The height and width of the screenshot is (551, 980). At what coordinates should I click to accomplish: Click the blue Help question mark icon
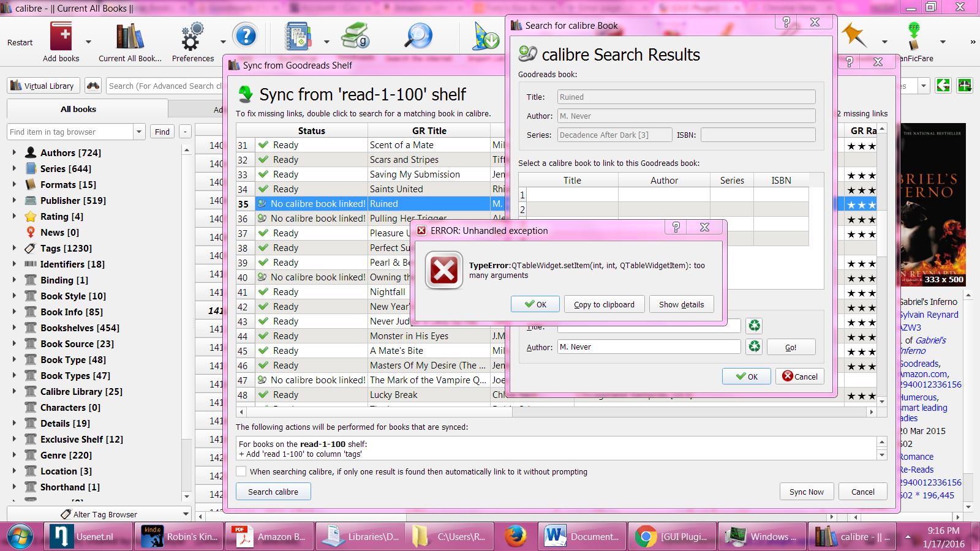(x=246, y=36)
